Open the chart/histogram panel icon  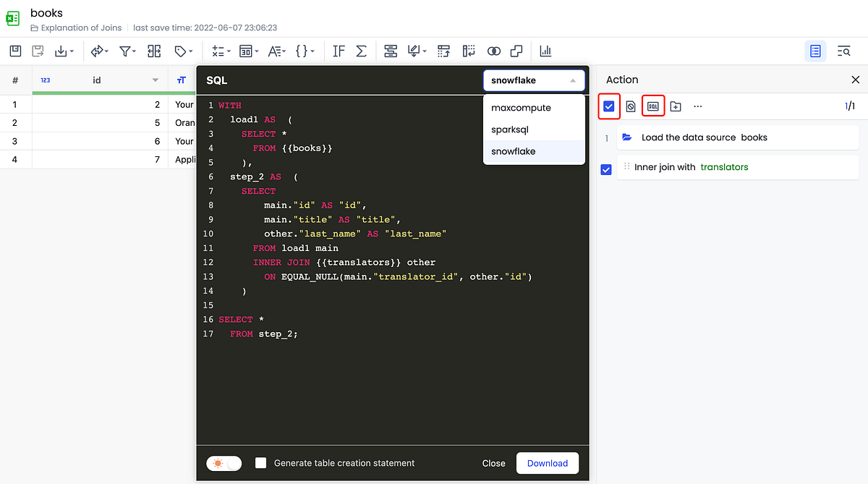click(x=545, y=51)
